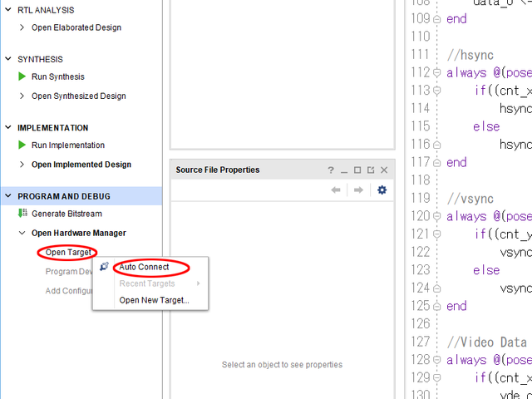Collapse the PROGRAM AND DEBUG section

(9, 196)
